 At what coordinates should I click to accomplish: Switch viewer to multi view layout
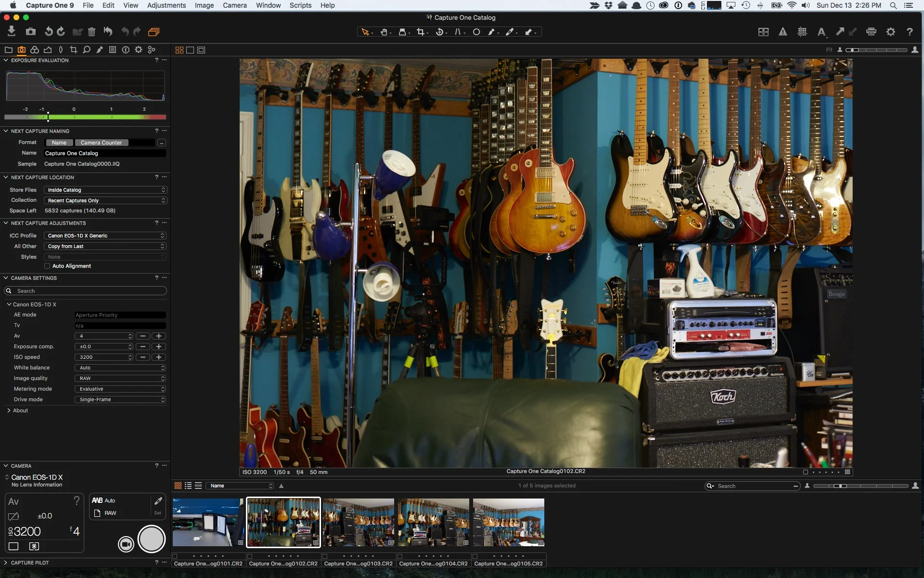tap(179, 50)
